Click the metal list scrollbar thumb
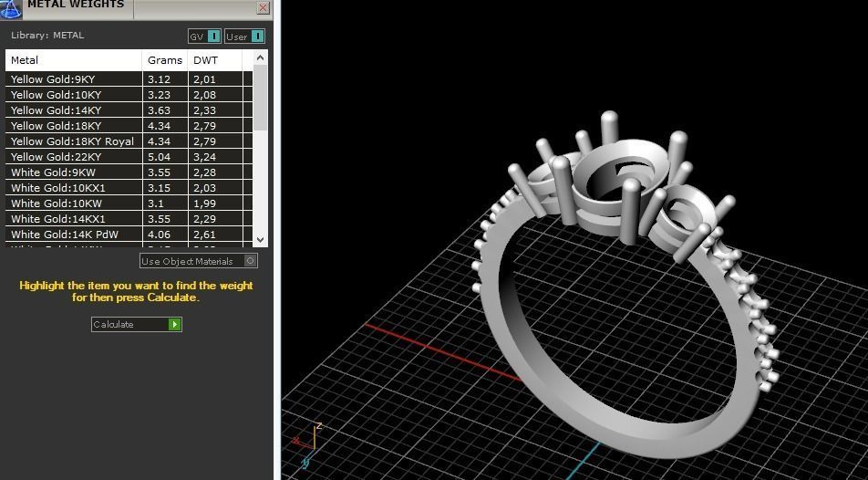Image resolution: width=868 pixels, height=480 pixels. [260, 99]
